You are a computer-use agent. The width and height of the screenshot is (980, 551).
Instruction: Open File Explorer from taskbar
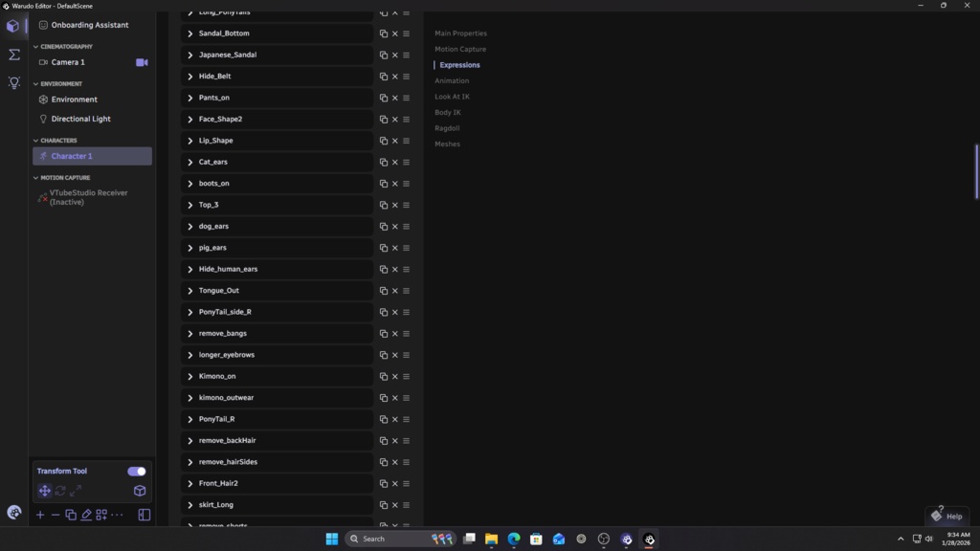click(491, 539)
